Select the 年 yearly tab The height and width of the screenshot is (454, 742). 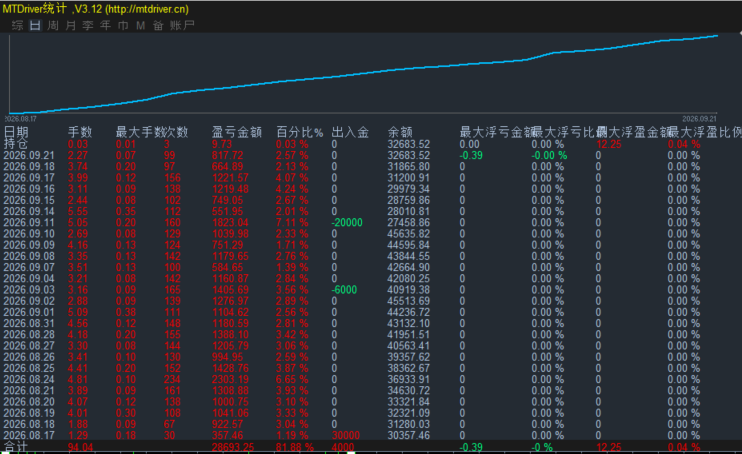(x=106, y=25)
